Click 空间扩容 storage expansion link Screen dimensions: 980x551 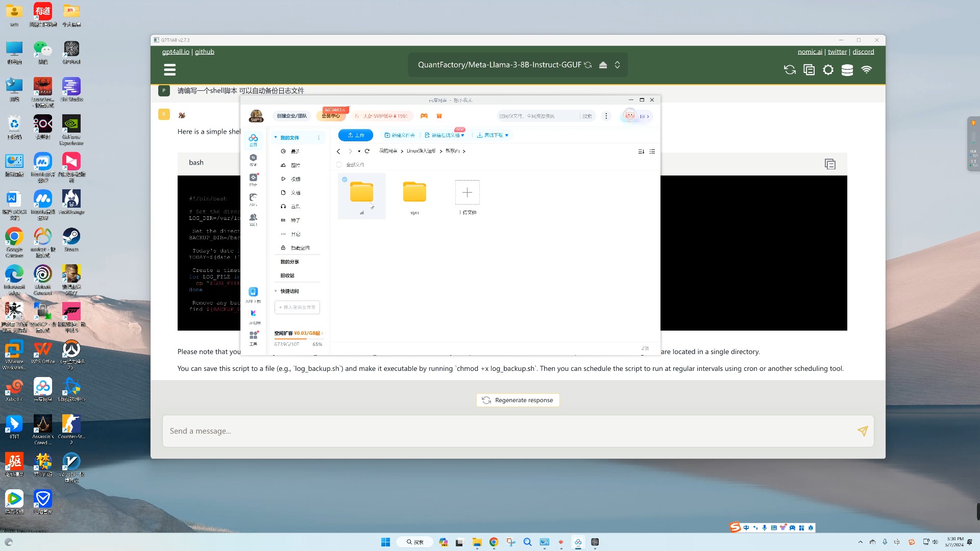[299, 333]
